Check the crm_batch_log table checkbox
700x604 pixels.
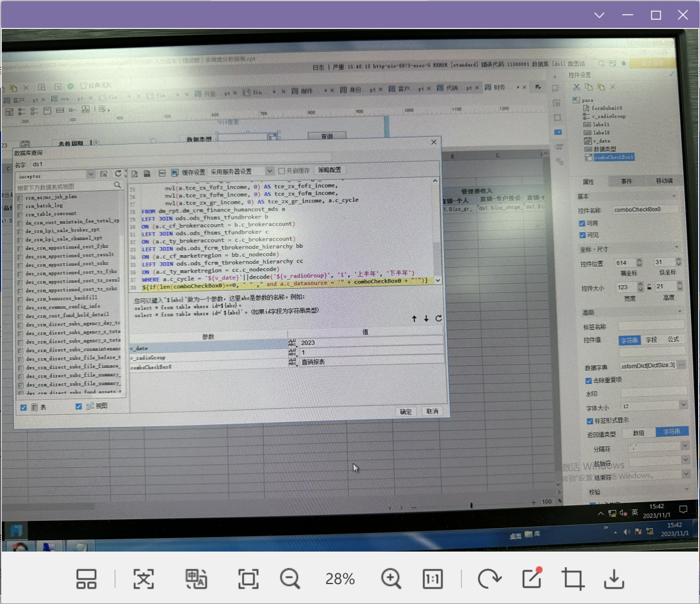20,206
